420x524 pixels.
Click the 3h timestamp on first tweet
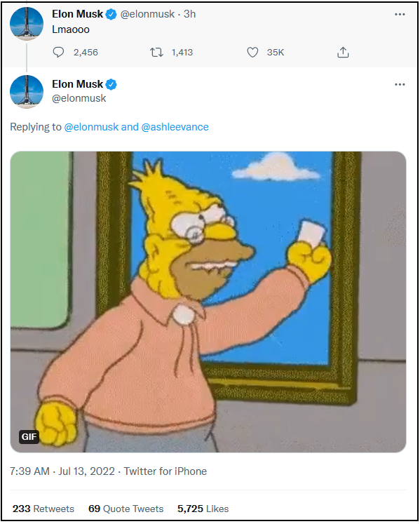189,14
